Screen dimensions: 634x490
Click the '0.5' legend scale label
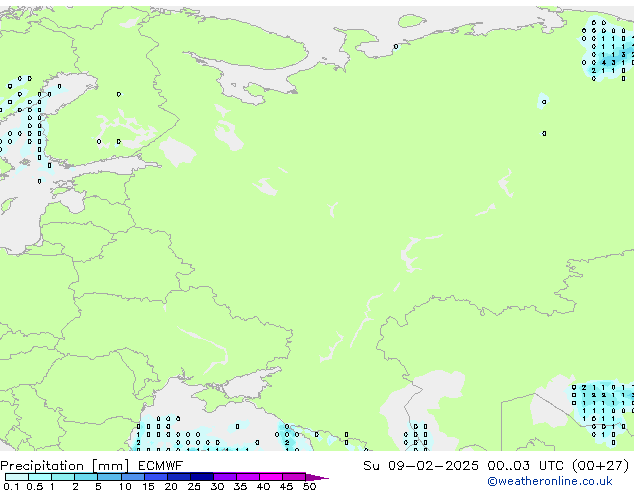(x=34, y=486)
